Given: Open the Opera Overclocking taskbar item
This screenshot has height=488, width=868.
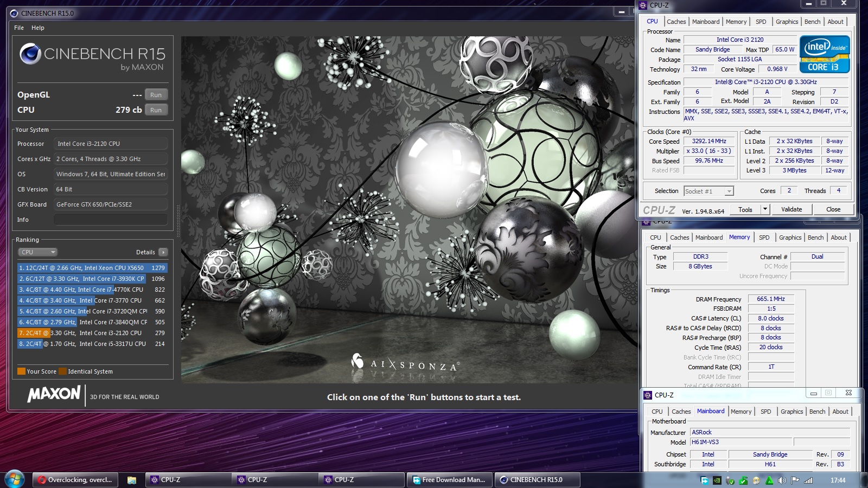Looking at the screenshot, I should 75,480.
